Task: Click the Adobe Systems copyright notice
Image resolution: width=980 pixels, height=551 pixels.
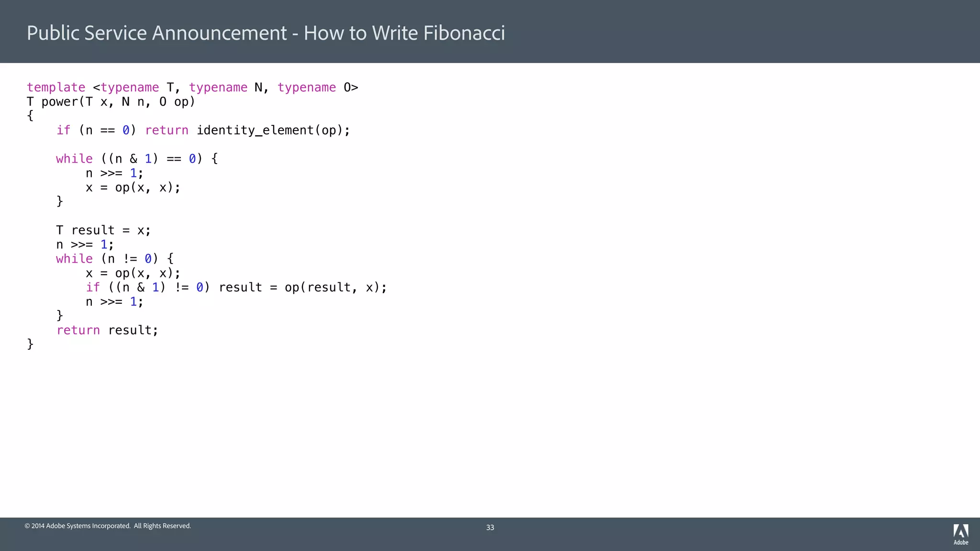Action: pos(108,526)
